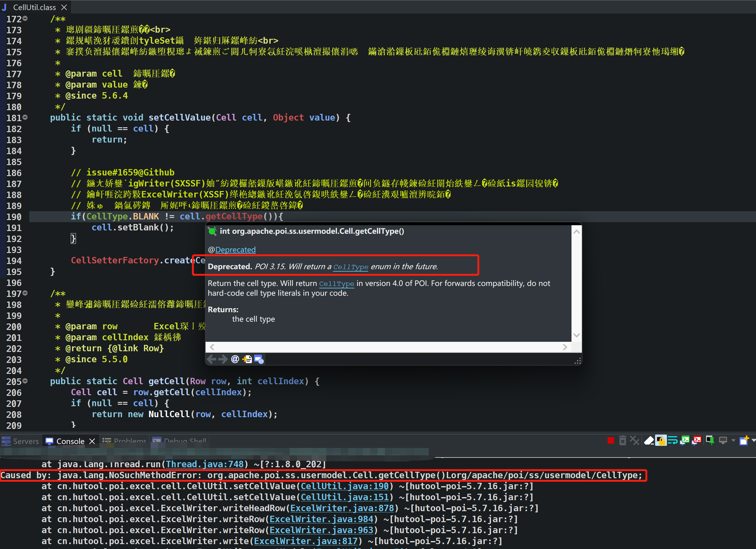Viewport: 756px width, 549px height.
Task: Remove the current launch with trash icon
Action: click(623, 440)
